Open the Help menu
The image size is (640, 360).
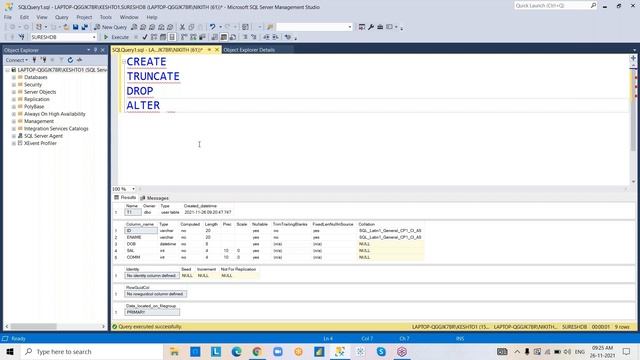(x=152, y=17)
